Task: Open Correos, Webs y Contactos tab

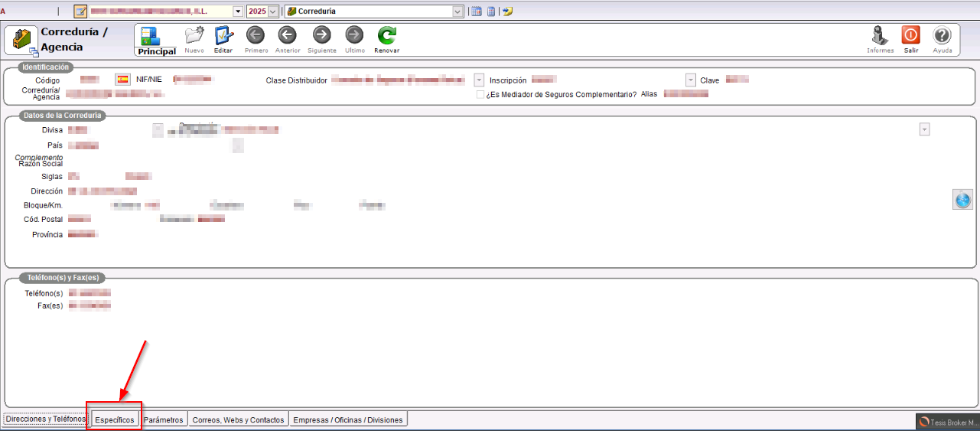Action: pyautogui.click(x=239, y=420)
